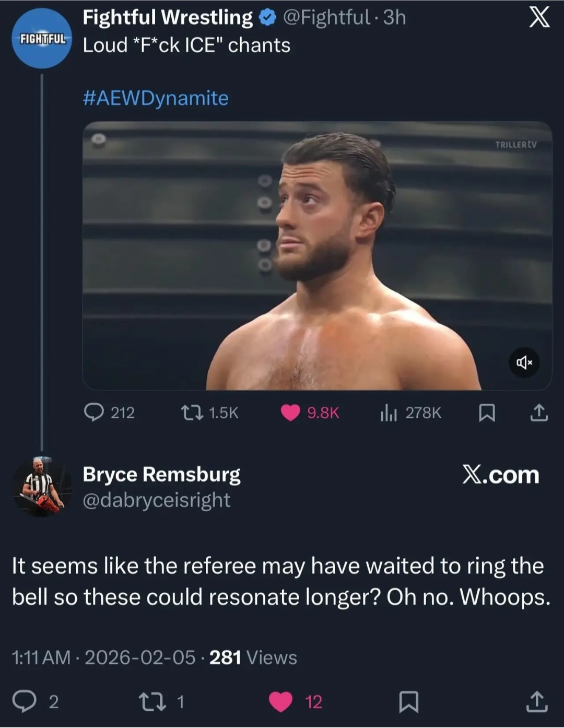The height and width of the screenshot is (728, 564).
Task: Open Bryce Remsburg's profile picture
Action: point(42,487)
